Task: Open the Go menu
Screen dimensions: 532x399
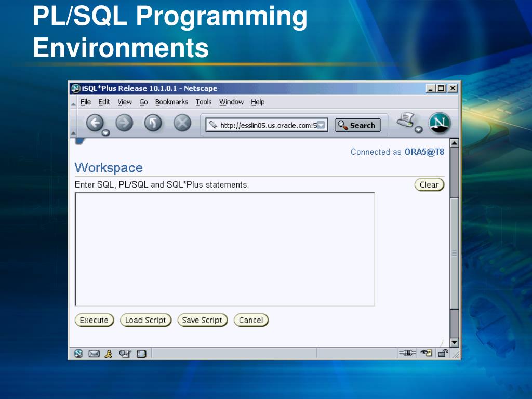Action: tap(143, 102)
